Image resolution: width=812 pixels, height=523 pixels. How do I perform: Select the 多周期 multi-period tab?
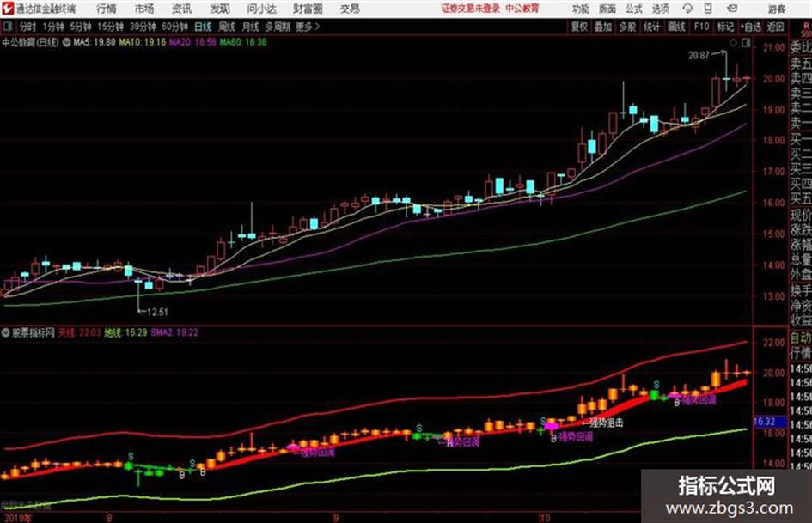pos(277,27)
